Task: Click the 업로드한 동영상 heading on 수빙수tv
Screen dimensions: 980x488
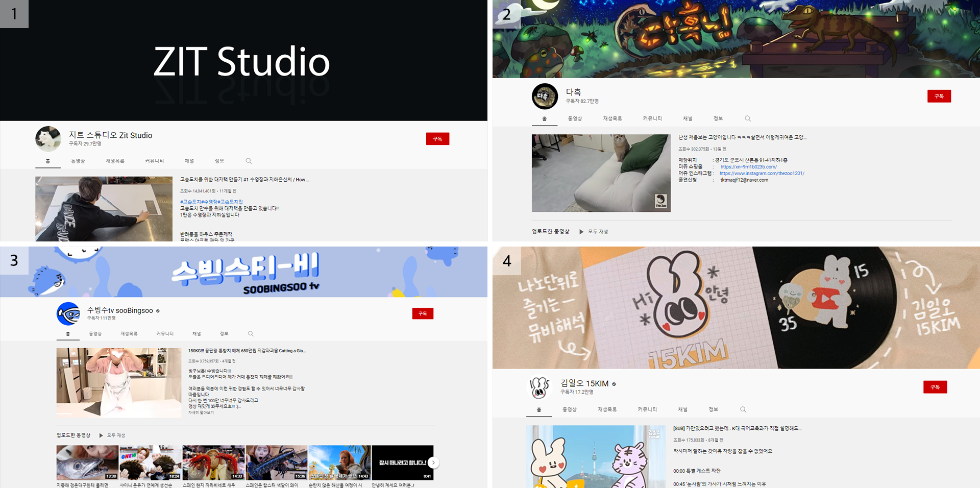Action: (73, 435)
